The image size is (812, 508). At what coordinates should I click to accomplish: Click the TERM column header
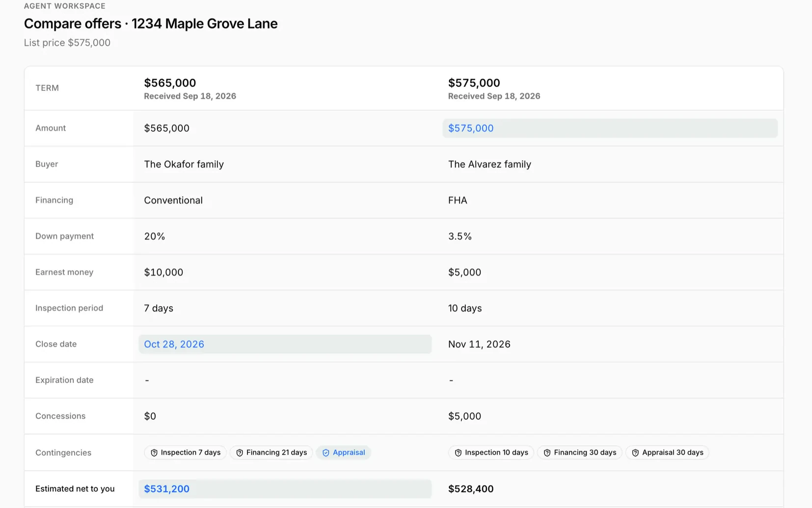47,88
